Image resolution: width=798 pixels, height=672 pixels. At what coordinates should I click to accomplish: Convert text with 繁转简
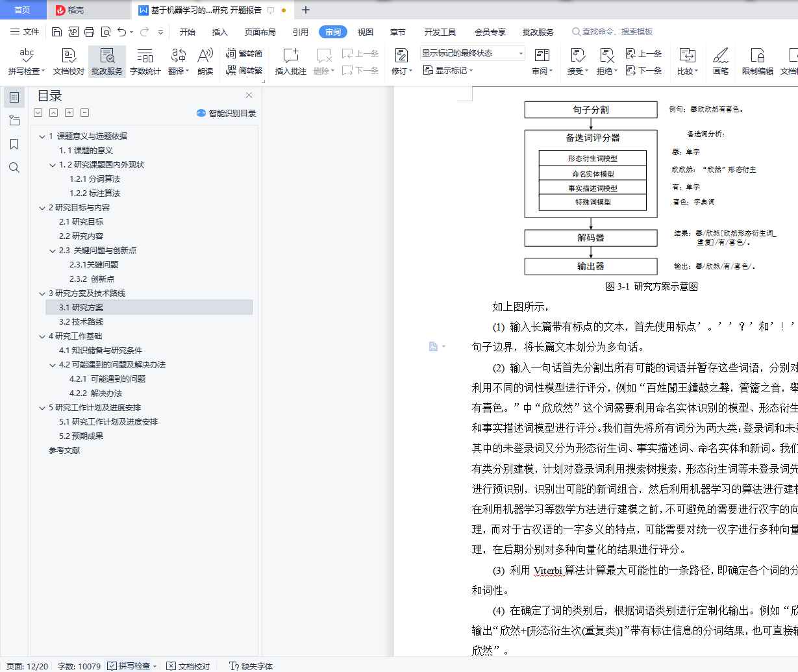[x=244, y=54]
